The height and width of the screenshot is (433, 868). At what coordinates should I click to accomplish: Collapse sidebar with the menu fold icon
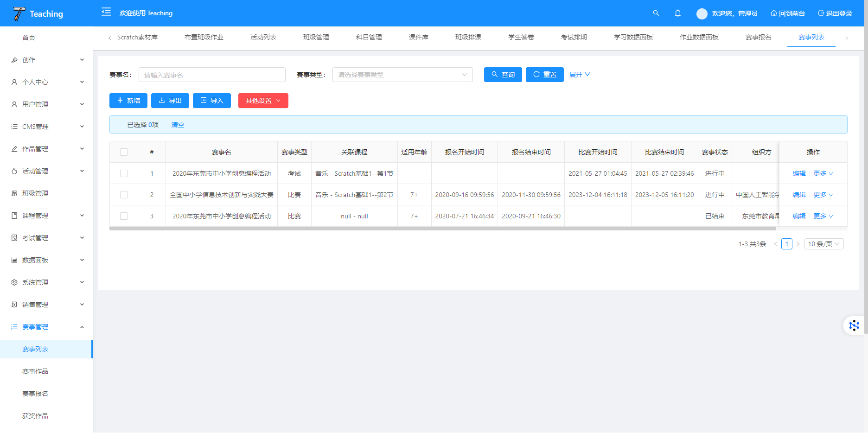point(106,12)
